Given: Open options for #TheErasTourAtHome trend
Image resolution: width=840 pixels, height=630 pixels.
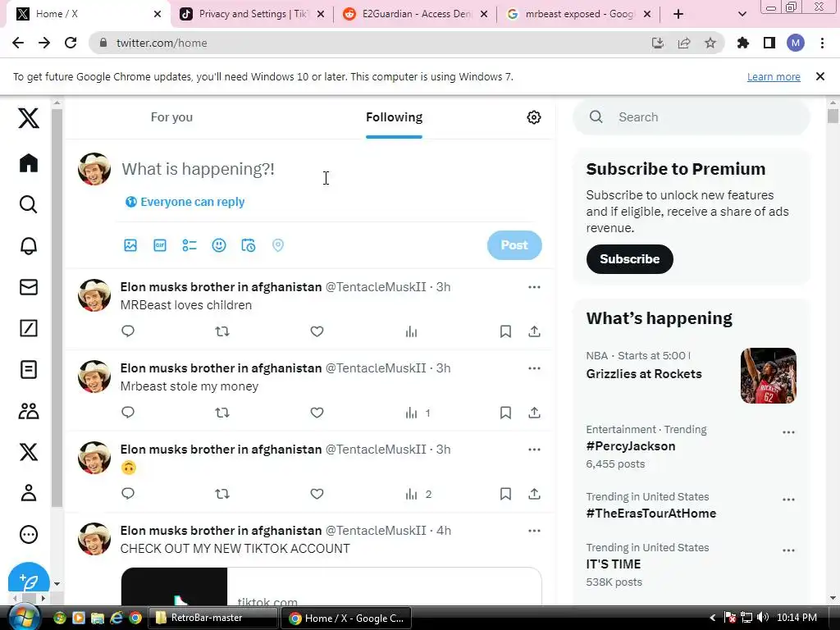Looking at the screenshot, I should (788, 500).
